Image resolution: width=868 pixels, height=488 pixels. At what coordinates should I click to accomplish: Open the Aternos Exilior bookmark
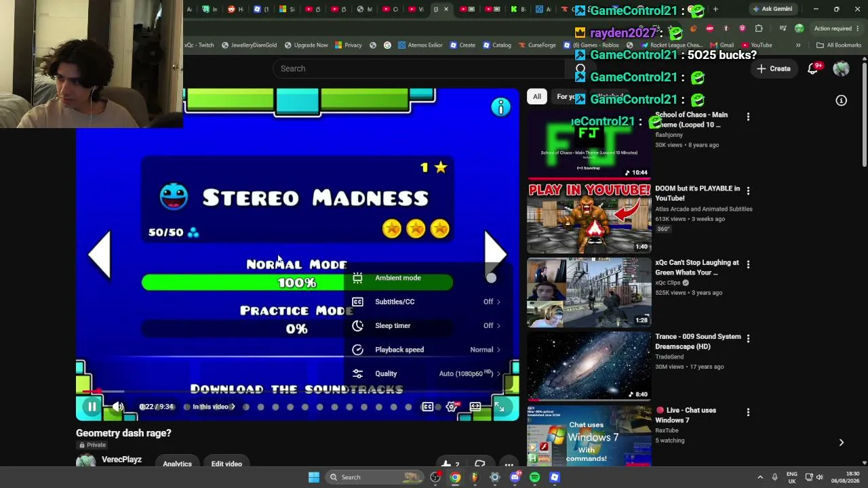(420, 45)
